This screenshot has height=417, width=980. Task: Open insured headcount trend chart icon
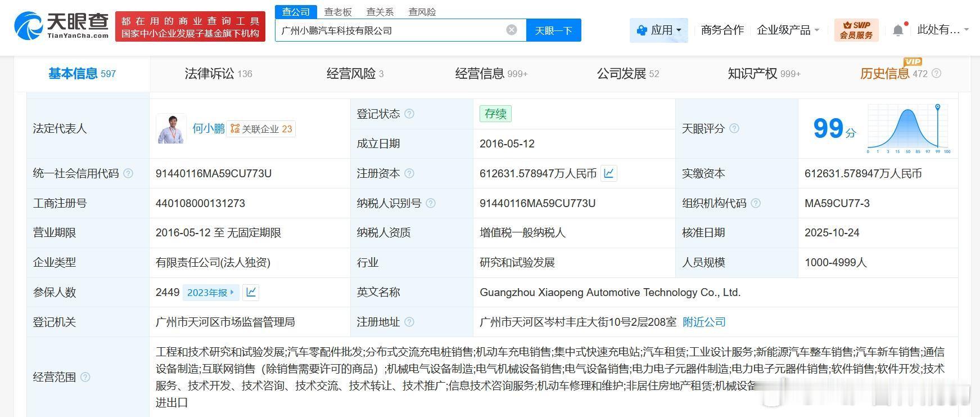(251, 292)
